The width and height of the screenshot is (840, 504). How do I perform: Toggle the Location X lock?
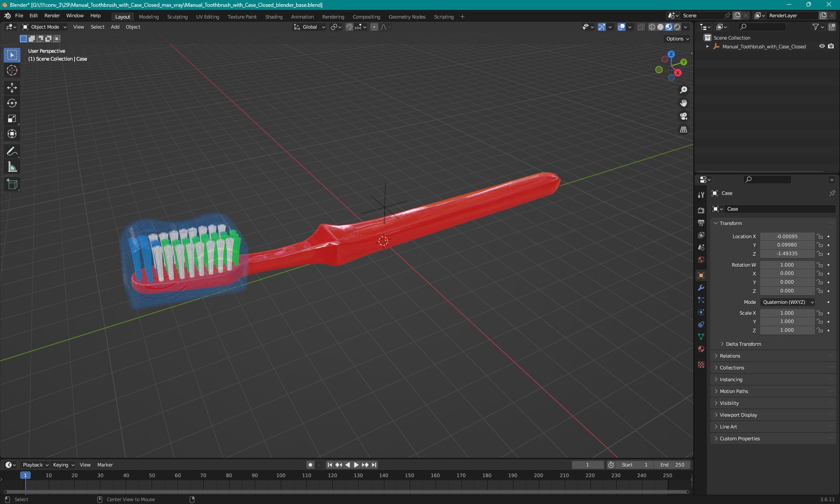pos(820,237)
